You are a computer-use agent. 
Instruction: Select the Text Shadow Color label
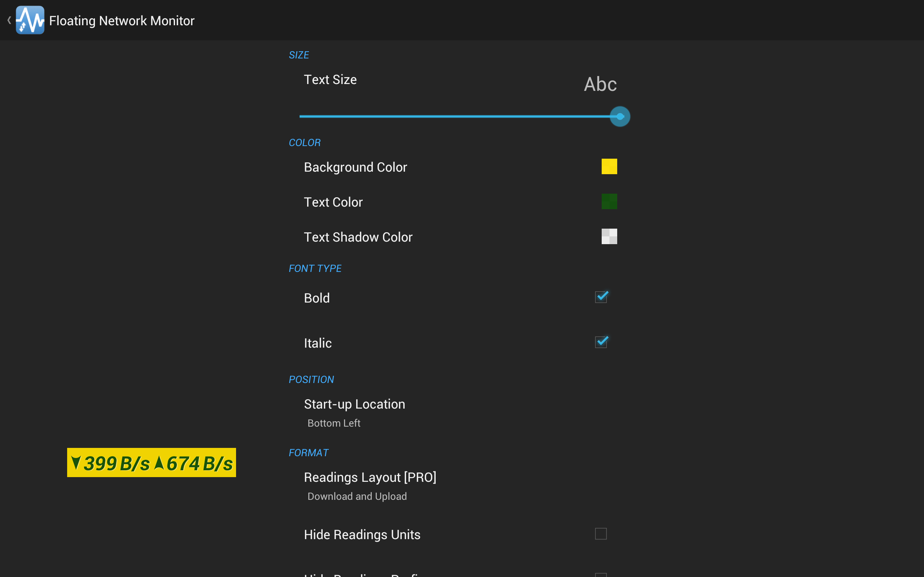(x=358, y=237)
